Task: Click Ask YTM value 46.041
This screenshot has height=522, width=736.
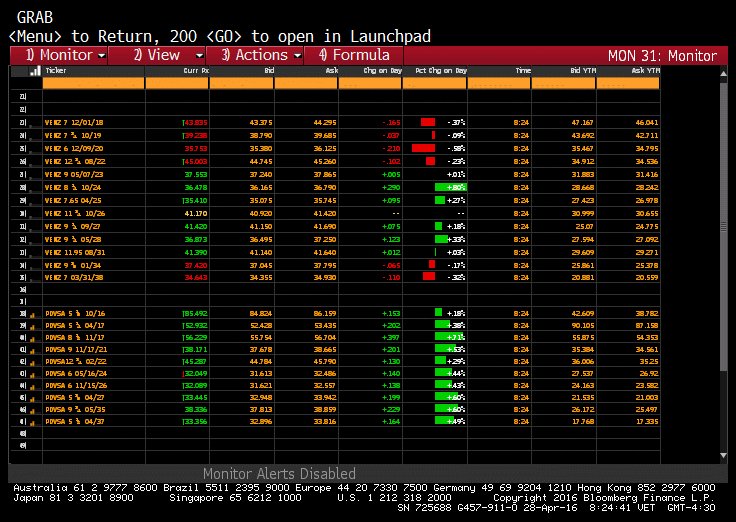Action: click(647, 123)
